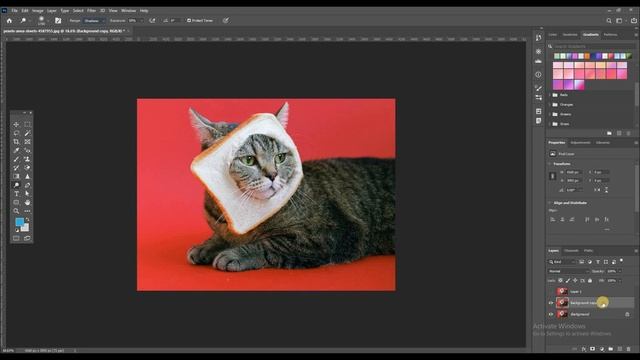This screenshot has width=640, height=360.
Task: Select the Rectangular Marquee tool
Action: pos(27,124)
